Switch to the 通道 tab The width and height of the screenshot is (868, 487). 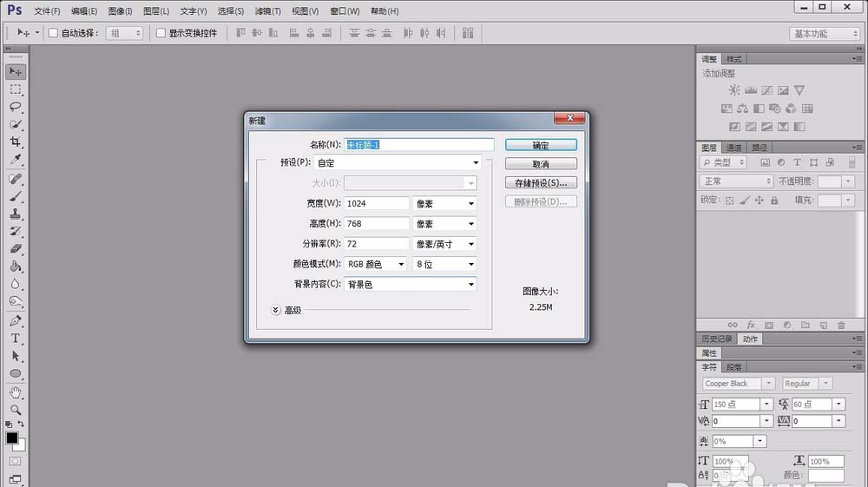734,148
